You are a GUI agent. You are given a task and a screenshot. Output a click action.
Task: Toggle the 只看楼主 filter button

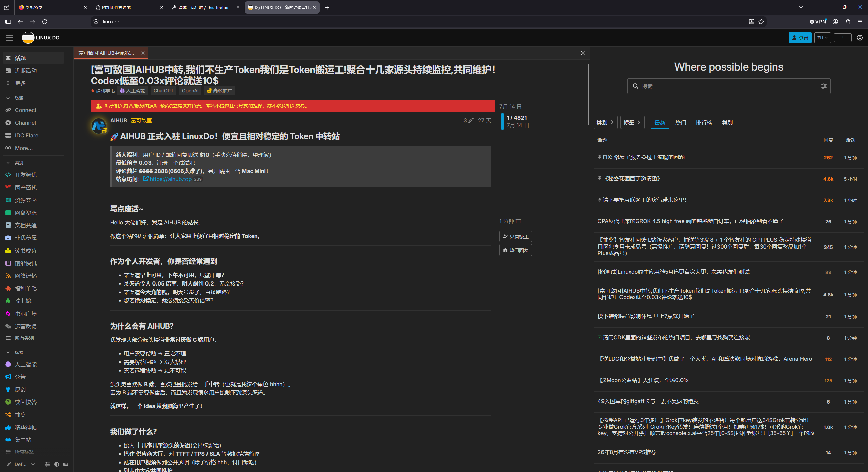(x=515, y=236)
